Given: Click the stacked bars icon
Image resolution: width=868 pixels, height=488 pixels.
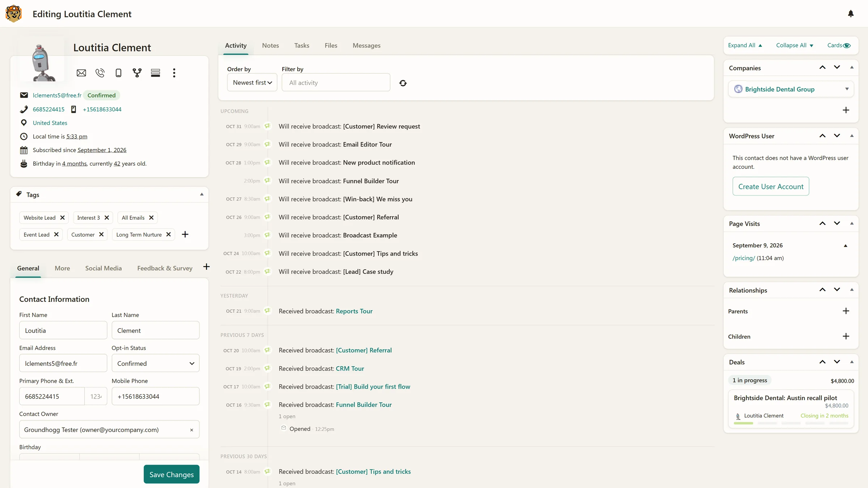Looking at the screenshot, I should (156, 73).
